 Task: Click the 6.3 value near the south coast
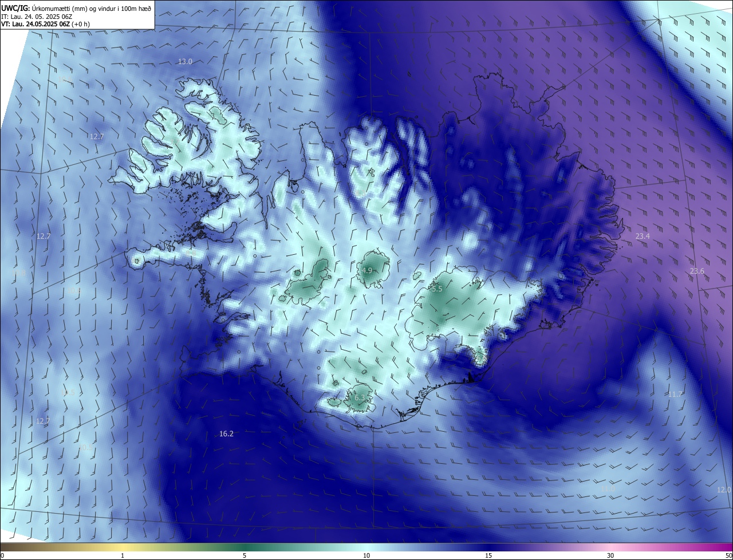coord(360,397)
